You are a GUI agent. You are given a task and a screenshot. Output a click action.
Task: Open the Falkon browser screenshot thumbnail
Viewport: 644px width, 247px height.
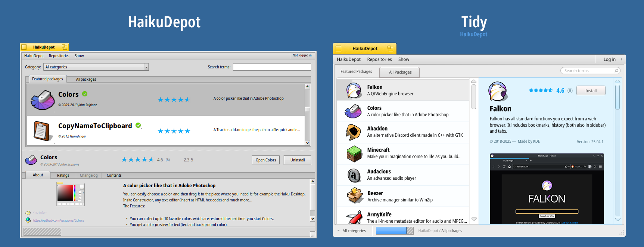point(547,189)
